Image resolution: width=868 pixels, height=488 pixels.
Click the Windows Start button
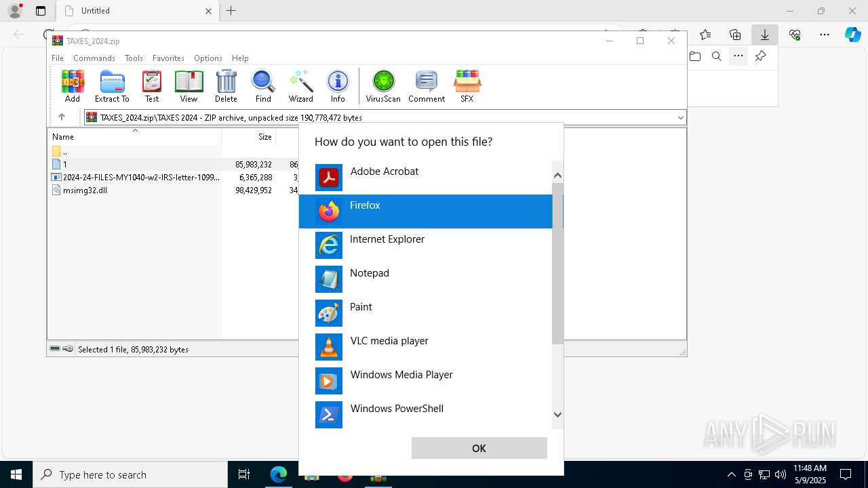pos(16,474)
